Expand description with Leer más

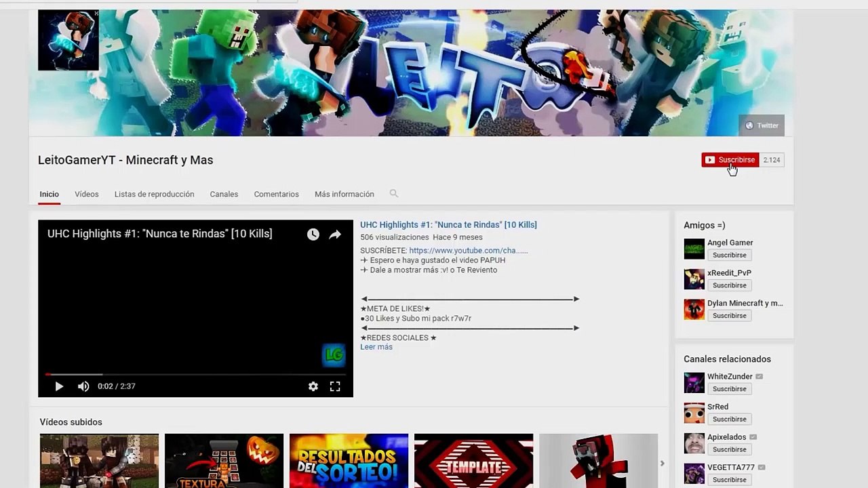(376, 346)
